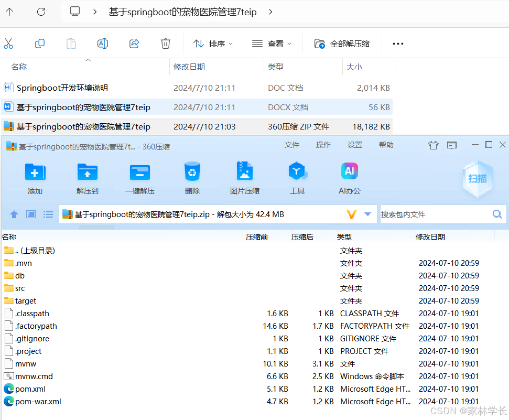The width and height of the screenshot is (509, 420).
Task: Open the archive path dropdown arrow
Action: tap(368, 214)
